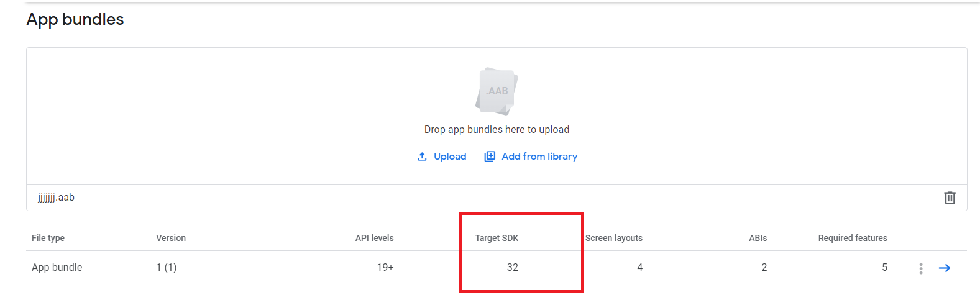Click the blue arrow to view bundle details
The image size is (980, 305).
945,268
